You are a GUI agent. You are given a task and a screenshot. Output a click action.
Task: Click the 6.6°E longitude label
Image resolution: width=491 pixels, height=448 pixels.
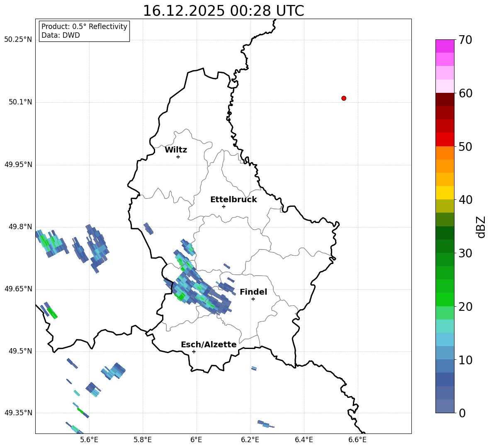pos(357,440)
